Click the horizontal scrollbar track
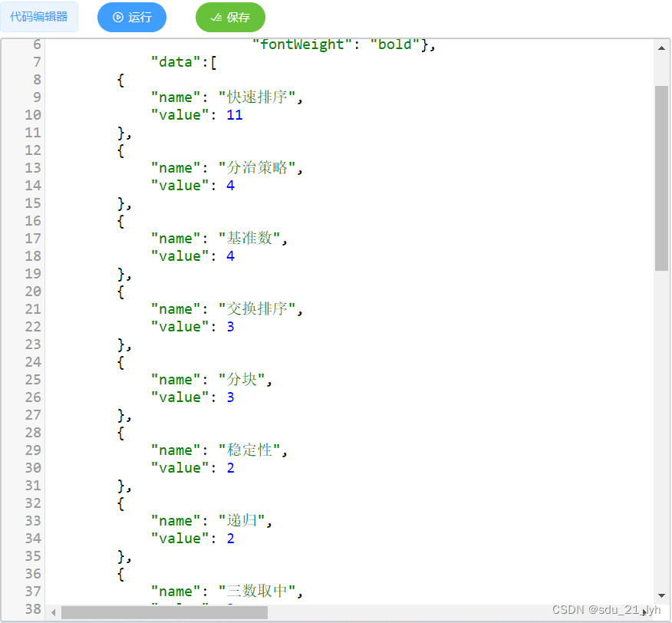This screenshot has width=672, height=623. (x=384, y=612)
